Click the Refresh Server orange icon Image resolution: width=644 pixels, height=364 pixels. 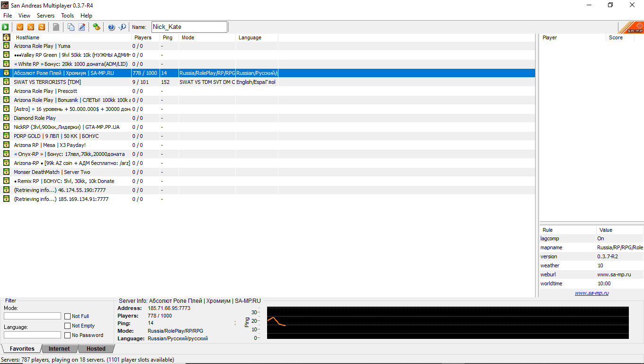pyautogui.click(x=42, y=27)
